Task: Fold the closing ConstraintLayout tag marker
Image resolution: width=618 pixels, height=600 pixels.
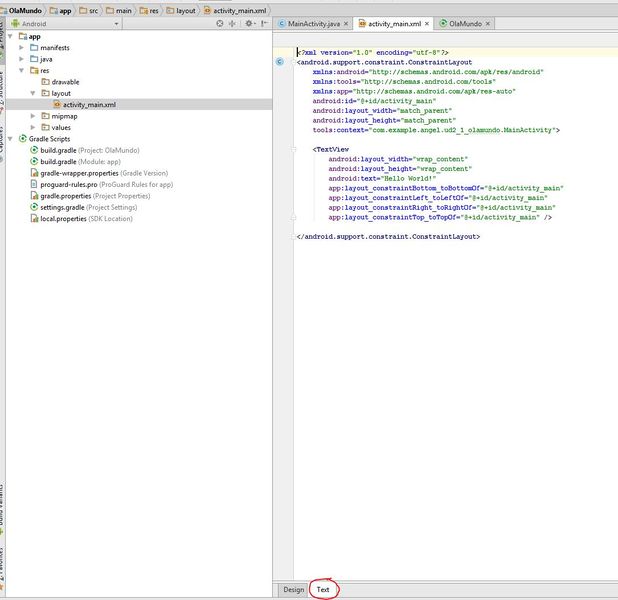Action: [294, 237]
